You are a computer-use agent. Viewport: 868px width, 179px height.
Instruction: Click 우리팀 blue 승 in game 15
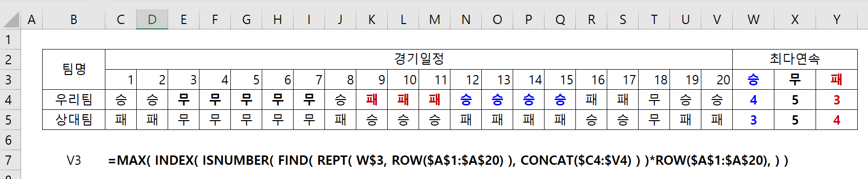point(560,100)
